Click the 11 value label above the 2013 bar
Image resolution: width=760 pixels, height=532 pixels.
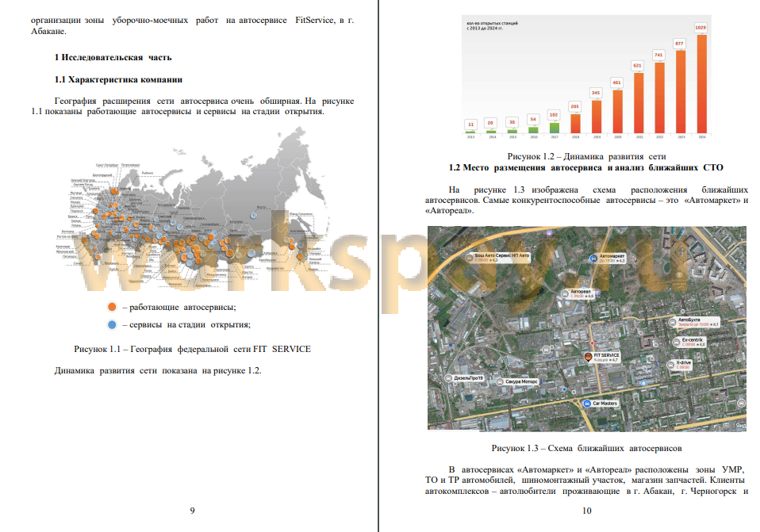[470, 124]
